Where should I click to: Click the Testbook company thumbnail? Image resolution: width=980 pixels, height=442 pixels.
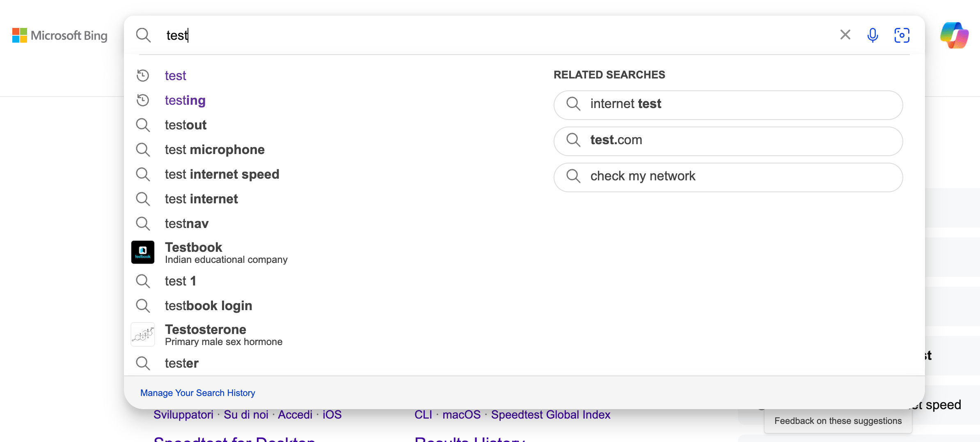[x=142, y=252]
